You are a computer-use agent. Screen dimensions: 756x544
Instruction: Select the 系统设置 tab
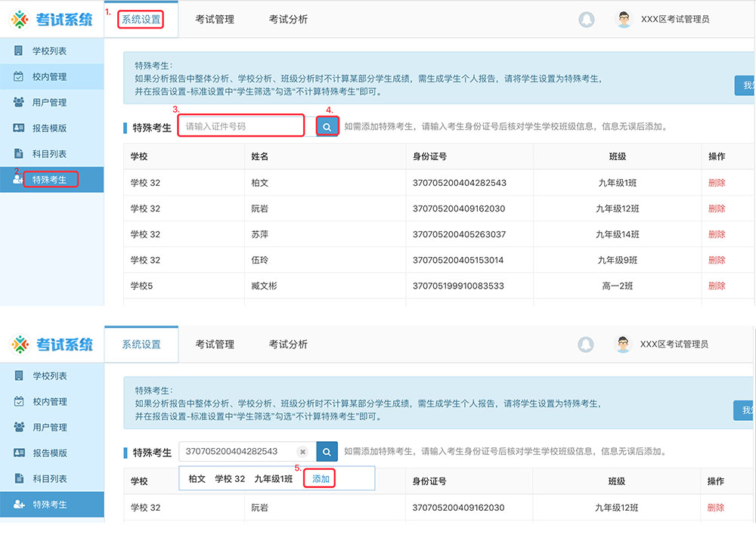pos(141,20)
